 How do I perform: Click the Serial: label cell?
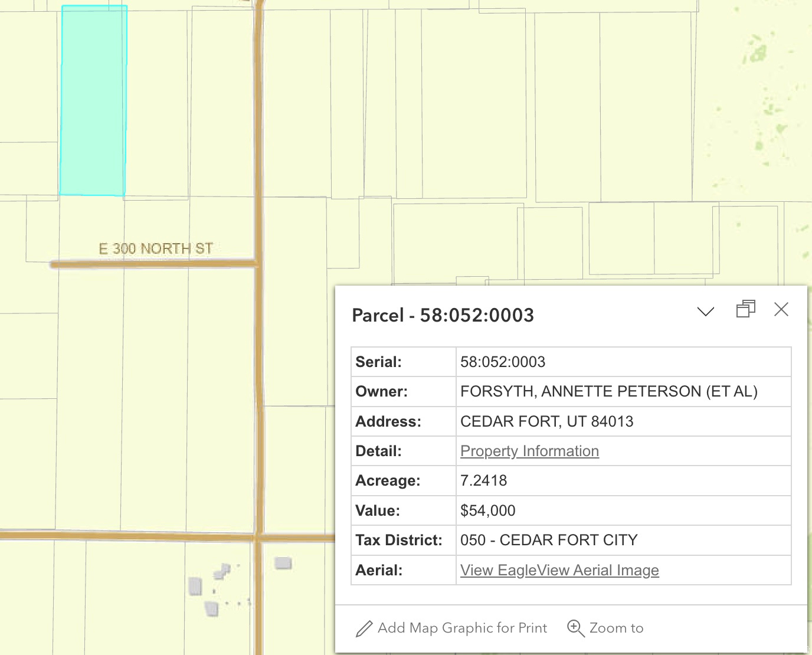click(x=404, y=362)
